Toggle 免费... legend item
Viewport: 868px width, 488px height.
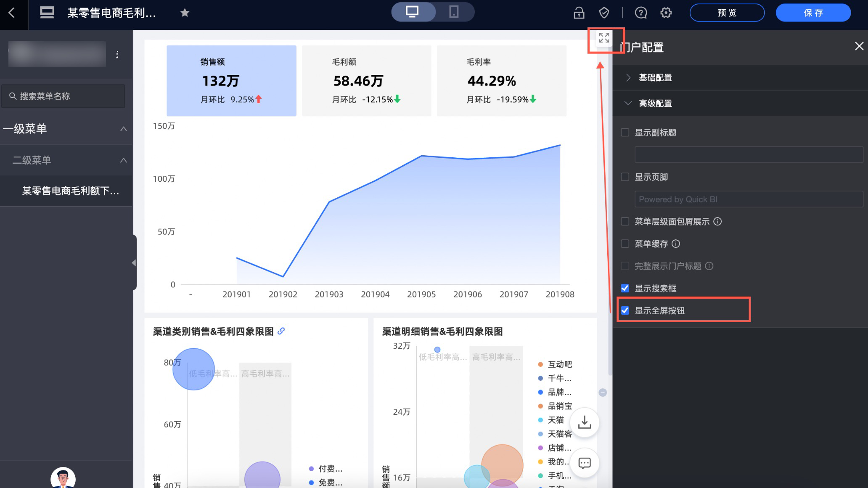point(325,483)
